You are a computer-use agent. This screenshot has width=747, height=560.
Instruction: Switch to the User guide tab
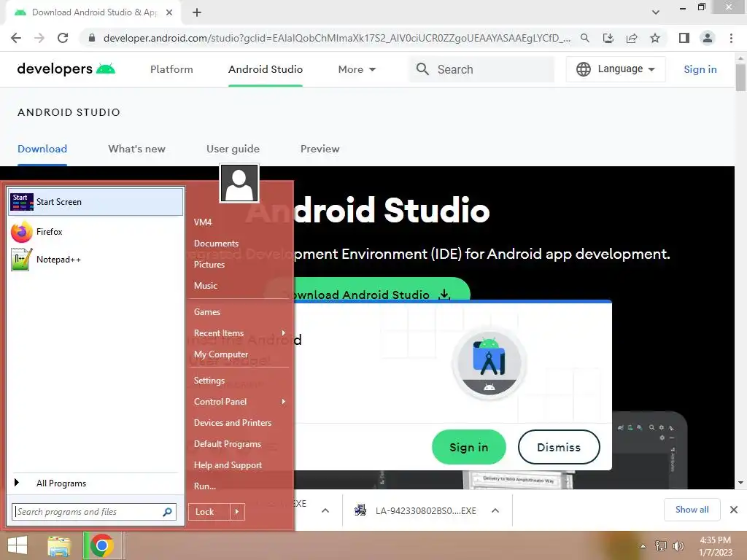pyautogui.click(x=233, y=149)
